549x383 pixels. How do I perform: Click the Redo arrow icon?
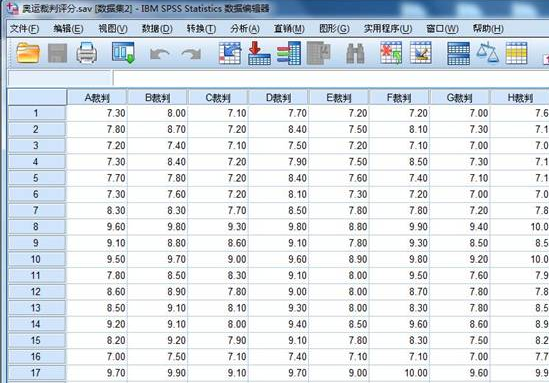point(191,54)
